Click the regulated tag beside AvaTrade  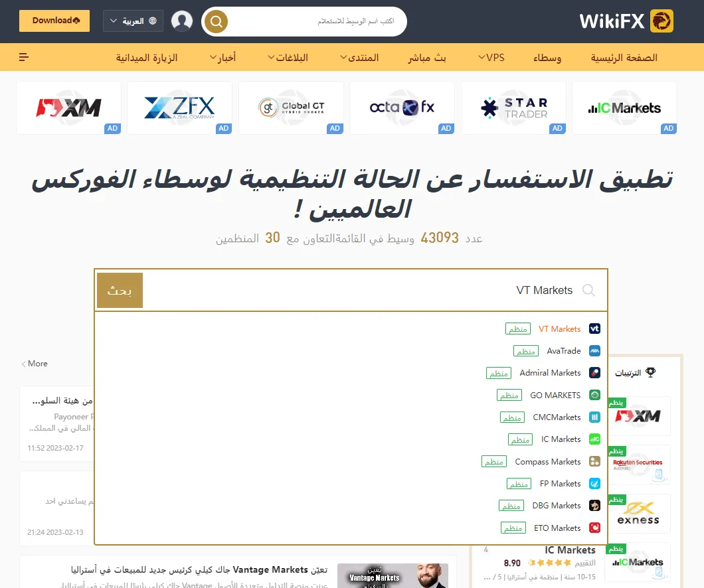[x=526, y=350]
